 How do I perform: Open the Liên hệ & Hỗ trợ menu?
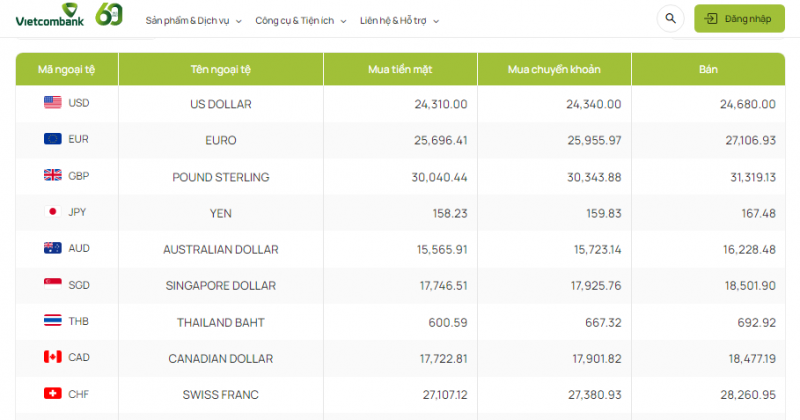pyautogui.click(x=393, y=21)
